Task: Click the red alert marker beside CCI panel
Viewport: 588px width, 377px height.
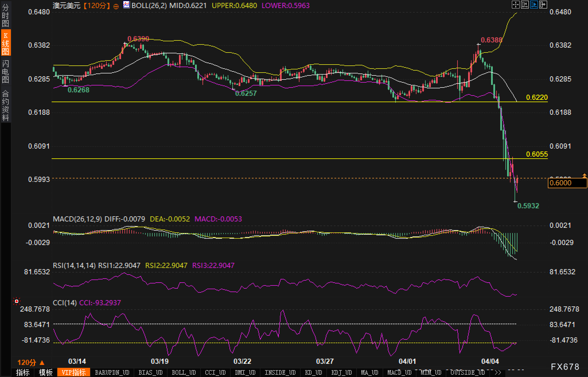Action: [17, 301]
